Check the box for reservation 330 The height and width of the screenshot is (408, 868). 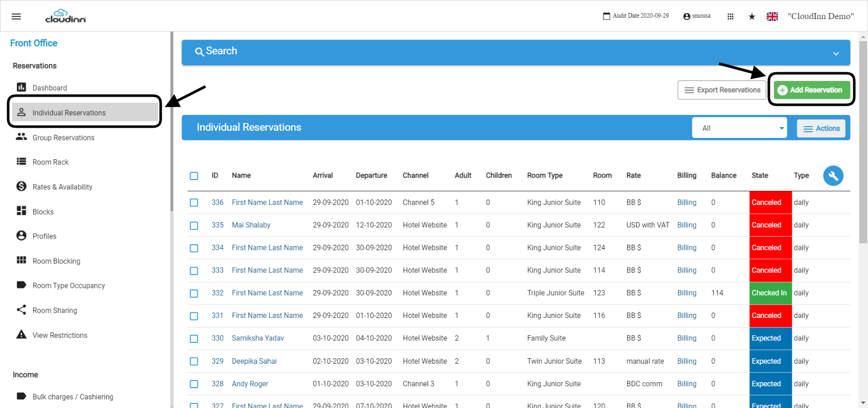click(194, 339)
